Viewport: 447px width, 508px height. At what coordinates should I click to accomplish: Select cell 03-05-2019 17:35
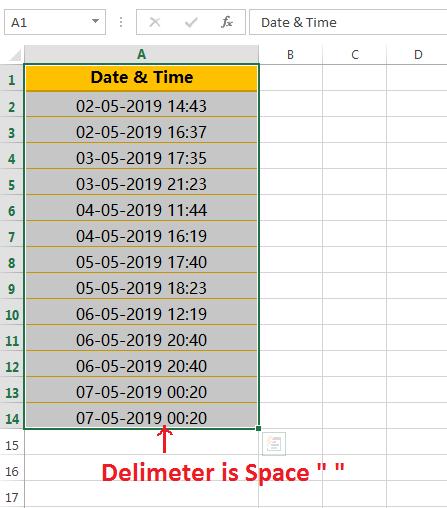click(x=141, y=156)
